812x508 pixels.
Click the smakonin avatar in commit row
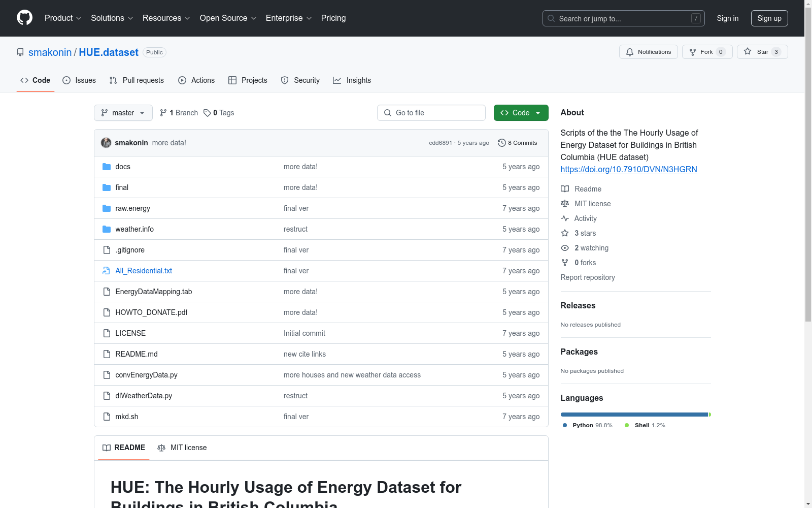click(x=106, y=143)
